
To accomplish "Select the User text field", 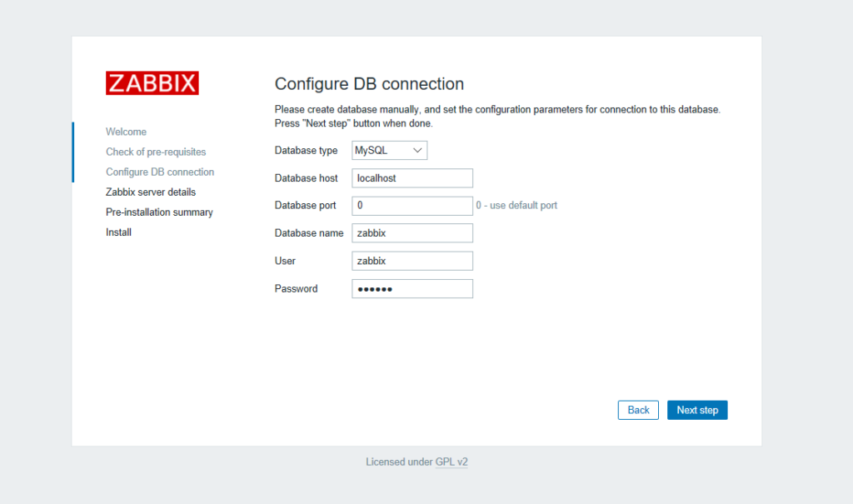I will click(412, 261).
